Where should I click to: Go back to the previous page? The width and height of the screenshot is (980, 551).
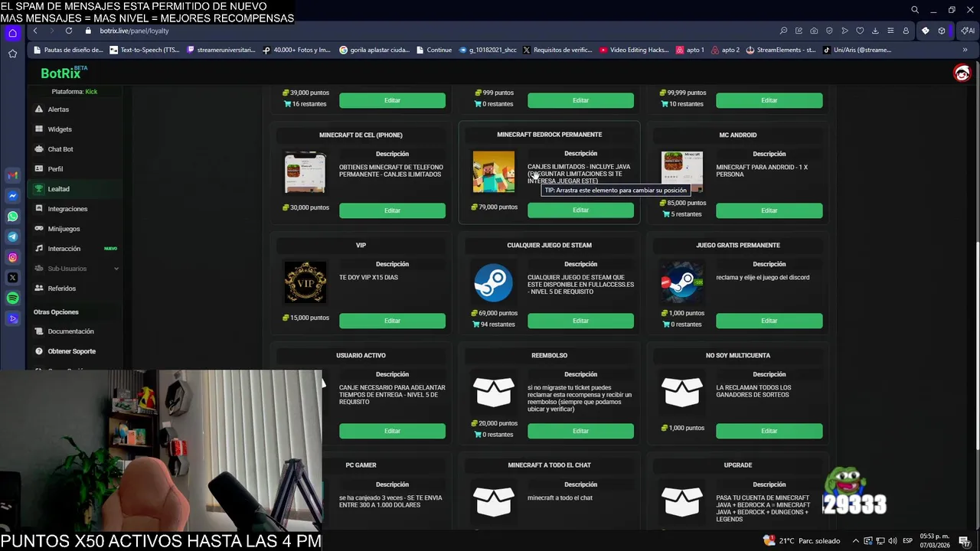click(35, 31)
